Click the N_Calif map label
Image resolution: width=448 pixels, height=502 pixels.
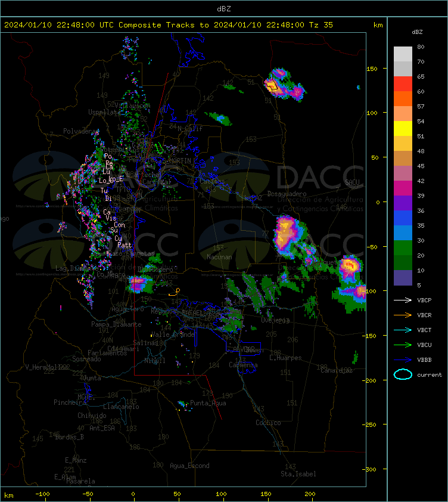[x=190, y=129]
